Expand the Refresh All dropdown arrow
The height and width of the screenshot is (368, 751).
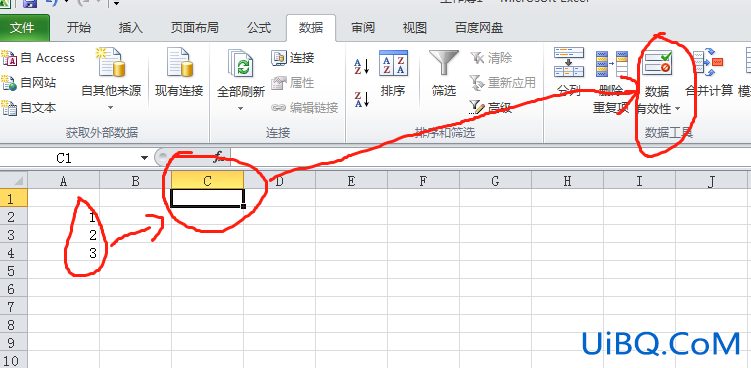[x=240, y=109]
